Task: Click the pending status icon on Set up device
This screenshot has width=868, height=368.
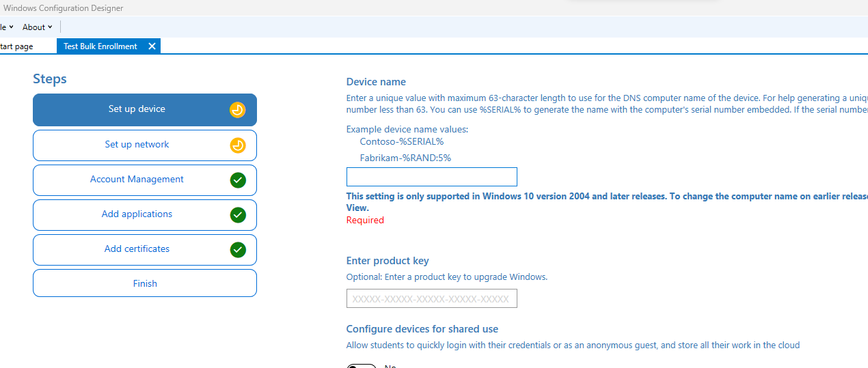Action: click(237, 110)
